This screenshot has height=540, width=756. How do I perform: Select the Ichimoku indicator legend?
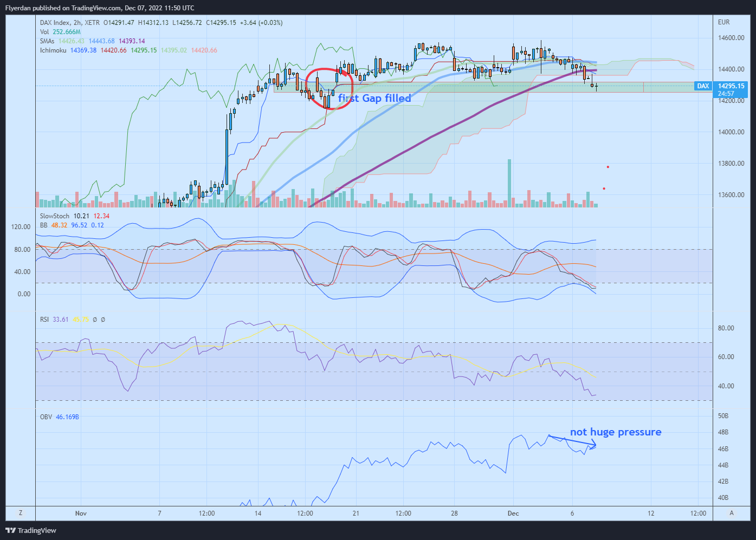click(x=53, y=50)
